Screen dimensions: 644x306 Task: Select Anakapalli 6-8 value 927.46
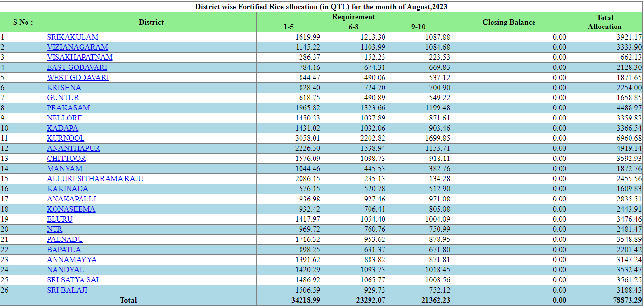click(x=375, y=199)
